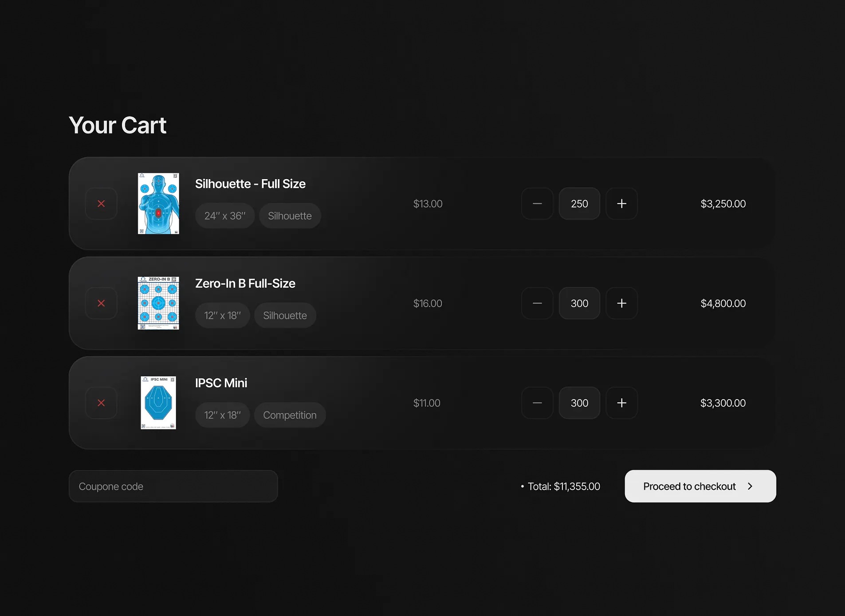Click the Coupone code input field

(x=173, y=486)
